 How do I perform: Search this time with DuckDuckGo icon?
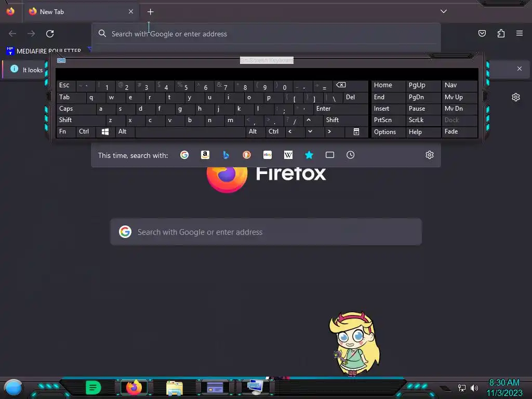[247, 155]
